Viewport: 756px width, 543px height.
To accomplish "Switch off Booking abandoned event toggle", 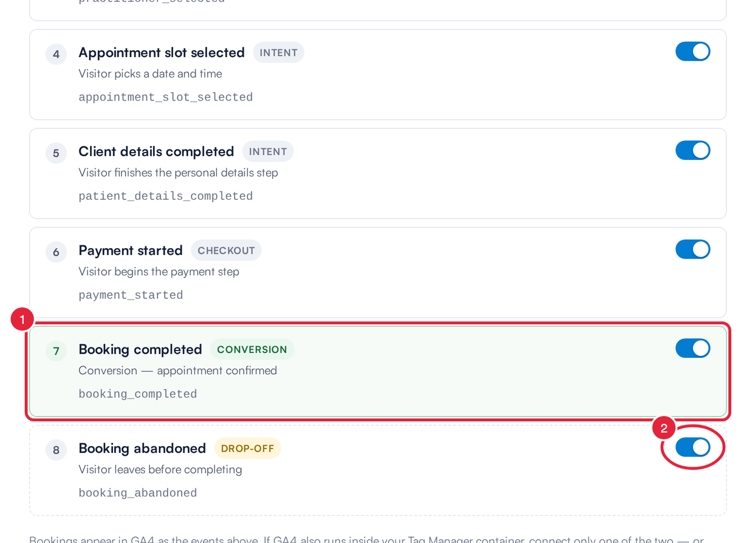I will (692, 447).
